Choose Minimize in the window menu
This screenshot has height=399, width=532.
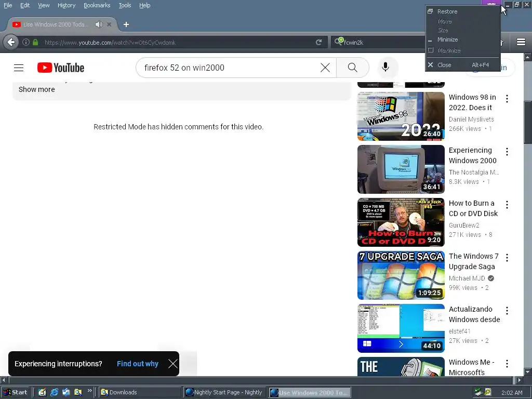[x=463, y=39]
